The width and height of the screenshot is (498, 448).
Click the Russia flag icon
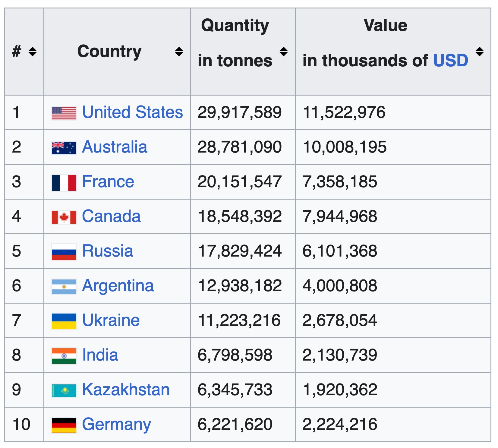[64, 252]
